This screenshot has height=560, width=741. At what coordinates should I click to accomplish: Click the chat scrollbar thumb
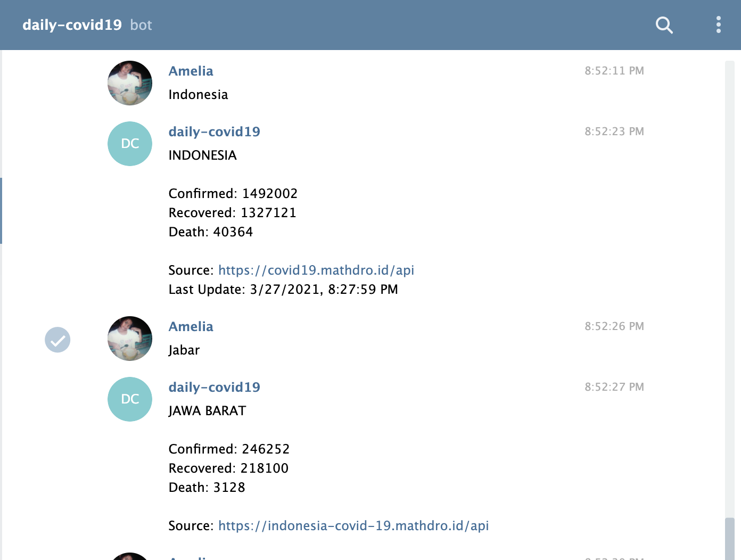click(x=729, y=539)
